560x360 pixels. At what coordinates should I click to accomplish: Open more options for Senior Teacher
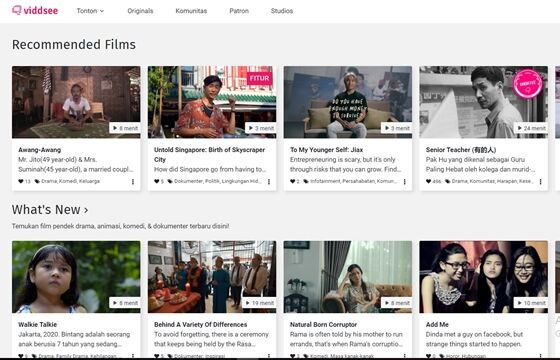pyautogui.click(x=540, y=182)
